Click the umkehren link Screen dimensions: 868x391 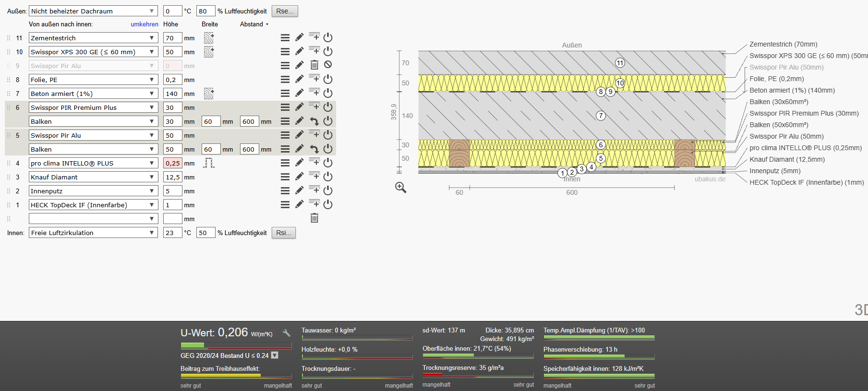[x=145, y=24]
